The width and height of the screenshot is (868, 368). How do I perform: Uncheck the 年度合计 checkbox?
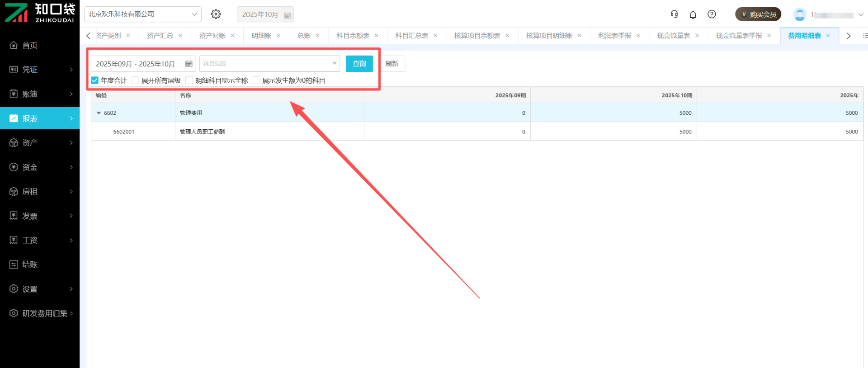click(95, 80)
